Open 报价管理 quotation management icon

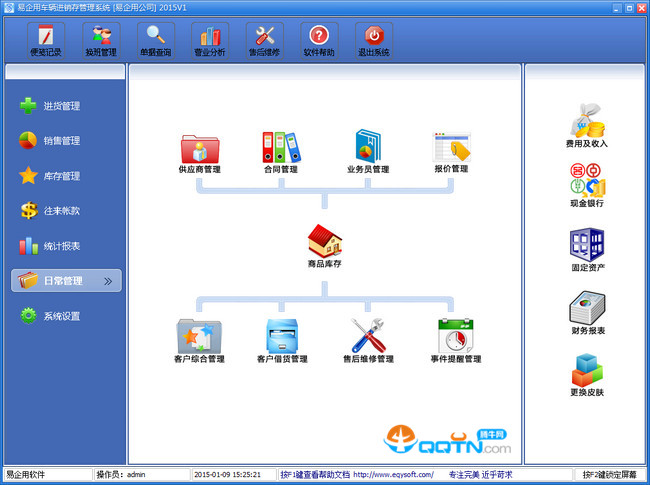451,148
